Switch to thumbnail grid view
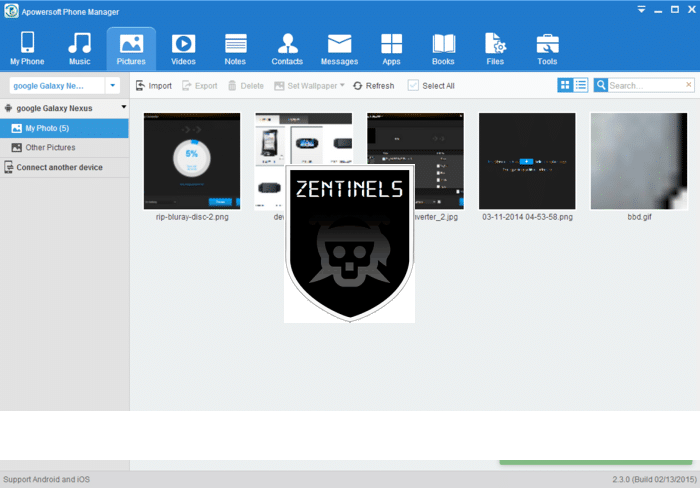 pos(565,85)
